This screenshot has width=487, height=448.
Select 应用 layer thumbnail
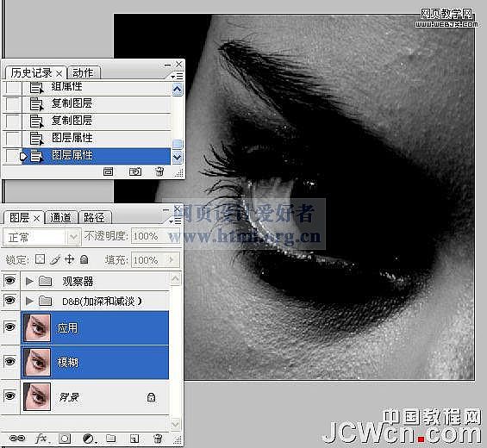click(37, 327)
